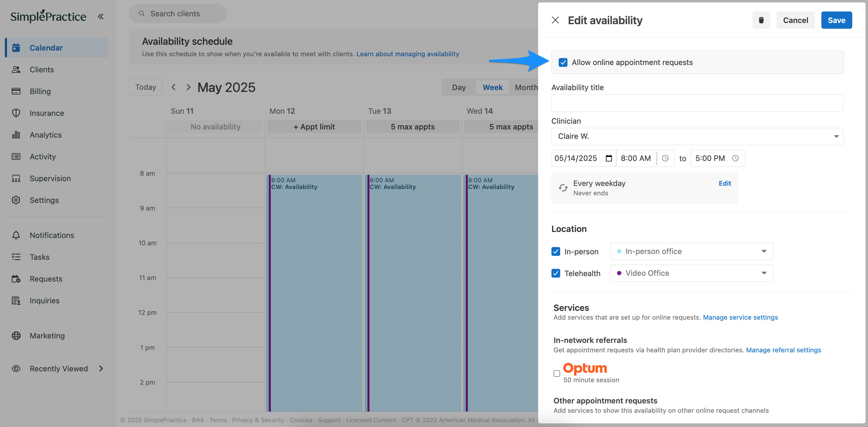Expand Recently Viewed chevron
Viewport: 868px width, 427px height.
coord(101,368)
